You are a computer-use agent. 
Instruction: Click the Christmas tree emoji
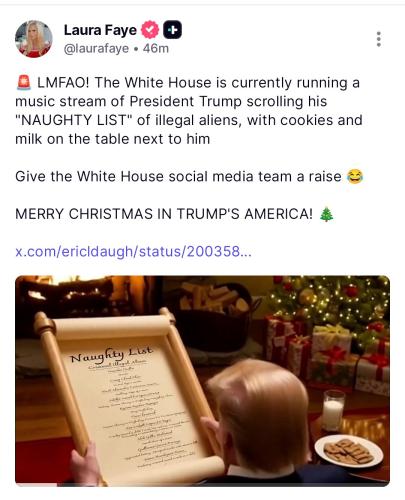pos(326,214)
